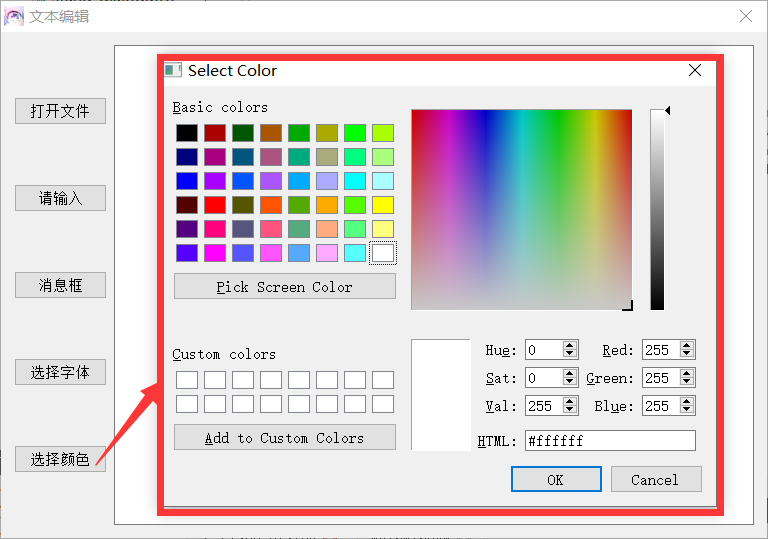This screenshot has height=539, width=768.
Task: Click the brightness slider arrow handle
Action: coord(668,111)
